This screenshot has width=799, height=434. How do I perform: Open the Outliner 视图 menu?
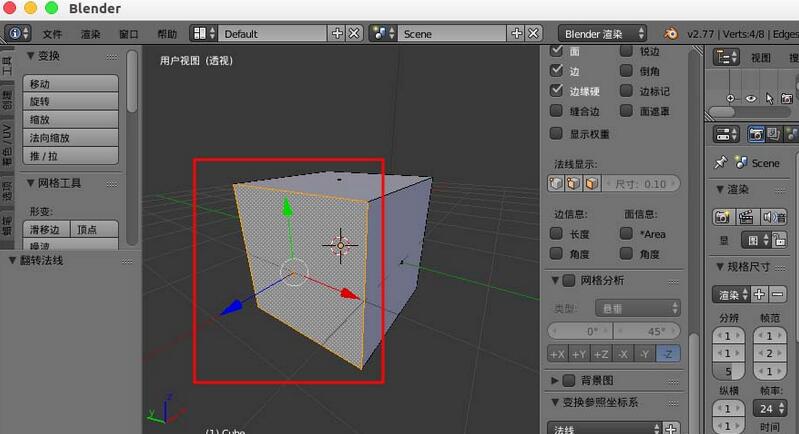[760, 58]
